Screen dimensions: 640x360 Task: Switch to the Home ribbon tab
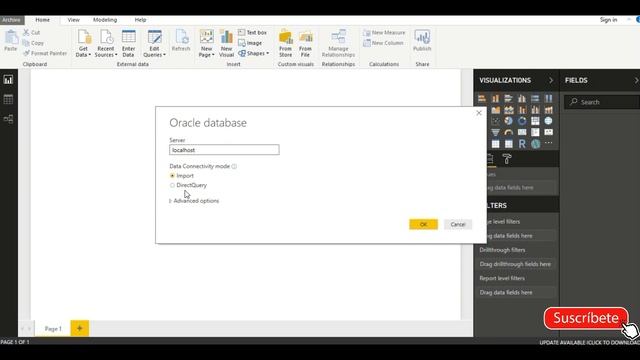[42, 20]
